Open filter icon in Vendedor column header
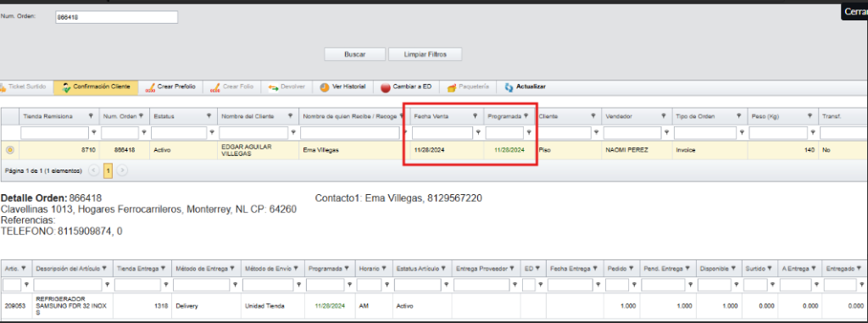This screenshot has width=868, height=323. click(663, 116)
